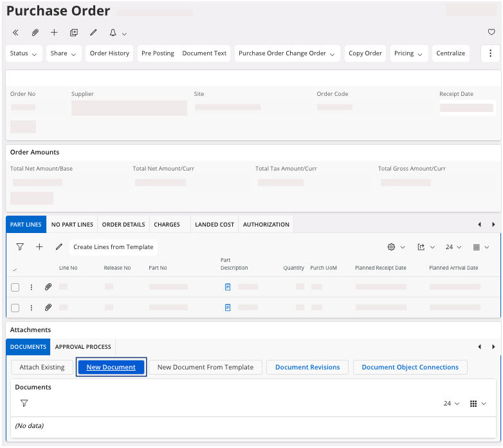Click the Copy Order button

(365, 53)
